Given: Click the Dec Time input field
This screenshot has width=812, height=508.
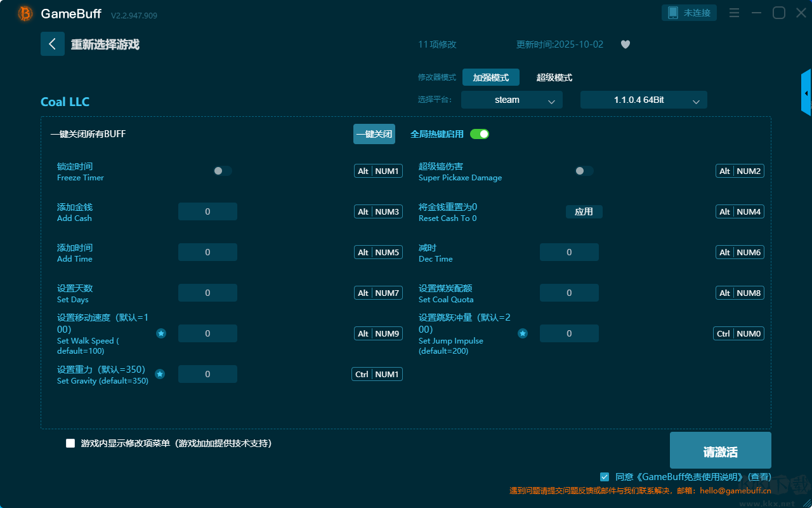Looking at the screenshot, I should 569,252.
